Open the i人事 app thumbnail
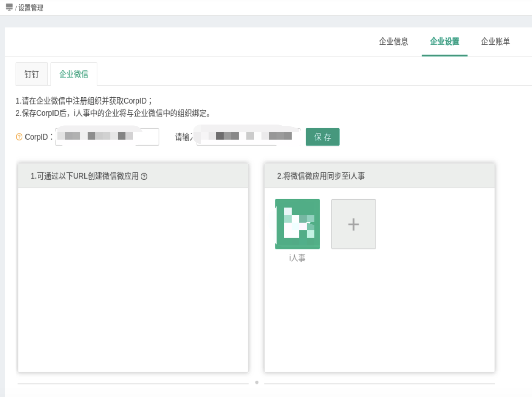 coord(297,224)
